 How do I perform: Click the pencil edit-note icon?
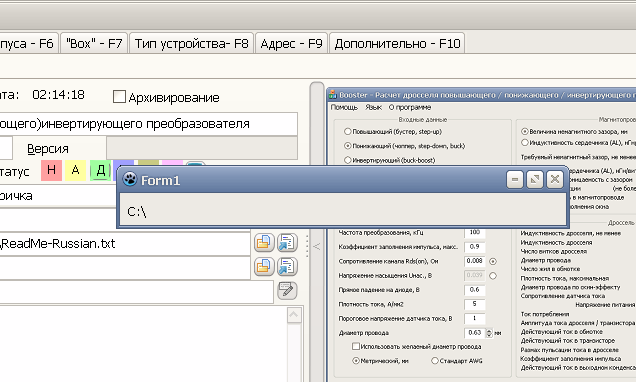coord(288,290)
